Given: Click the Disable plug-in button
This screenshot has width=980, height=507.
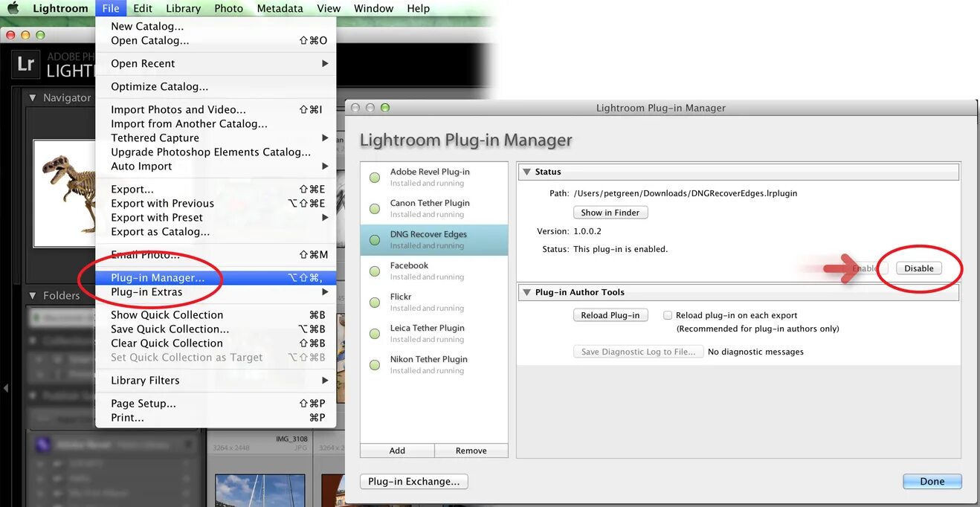Looking at the screenshot, I should (x=918, y=268).
